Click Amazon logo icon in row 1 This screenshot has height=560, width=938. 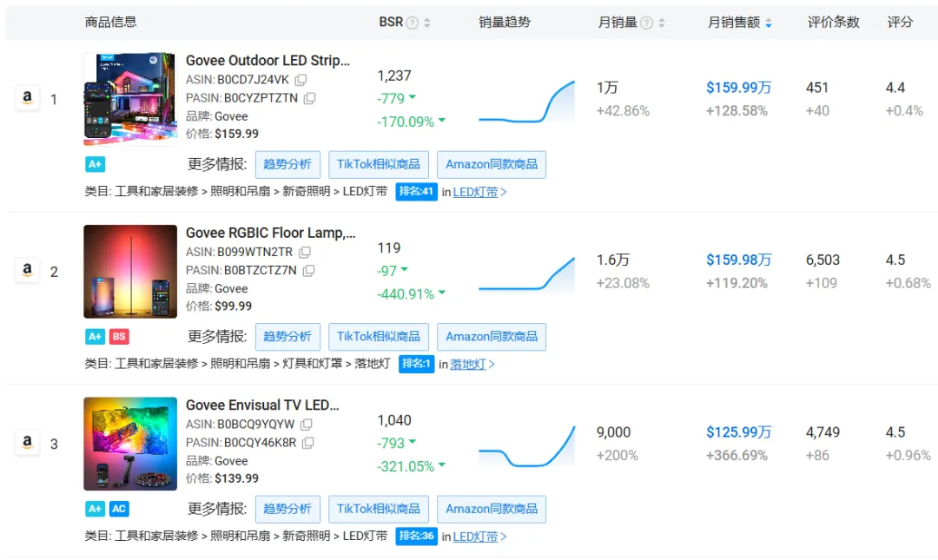pos(27,97)
